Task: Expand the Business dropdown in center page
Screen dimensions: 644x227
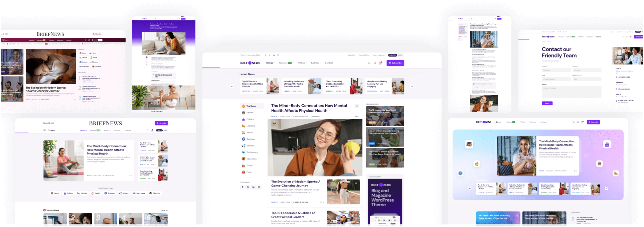Action: 315,63
